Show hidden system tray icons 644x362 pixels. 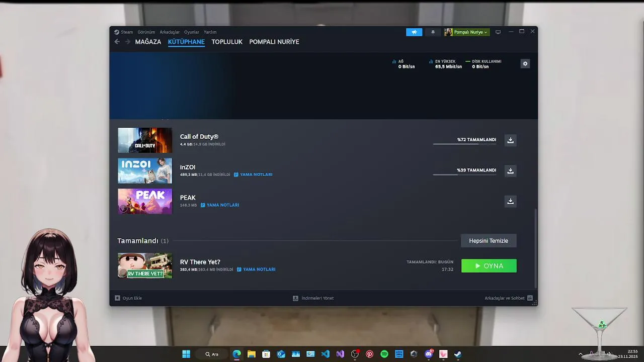click(580, 354)
